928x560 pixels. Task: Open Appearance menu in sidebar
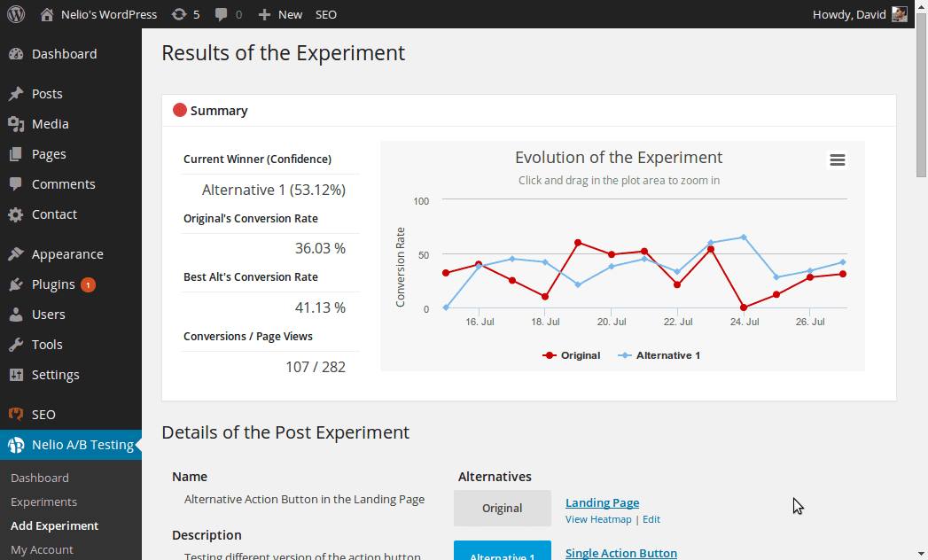(x=67, y=254)
